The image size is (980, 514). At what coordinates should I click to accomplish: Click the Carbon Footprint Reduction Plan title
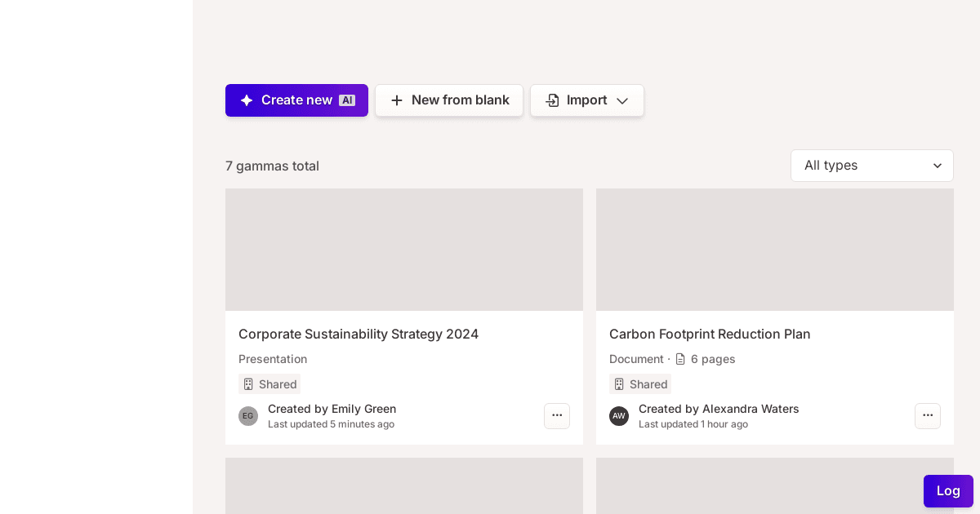(710, 334)
